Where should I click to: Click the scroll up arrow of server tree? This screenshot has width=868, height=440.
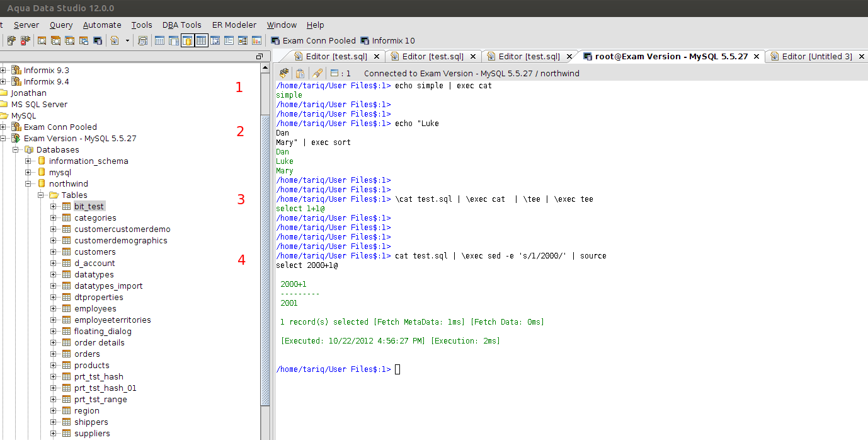(x=265, y=68)
